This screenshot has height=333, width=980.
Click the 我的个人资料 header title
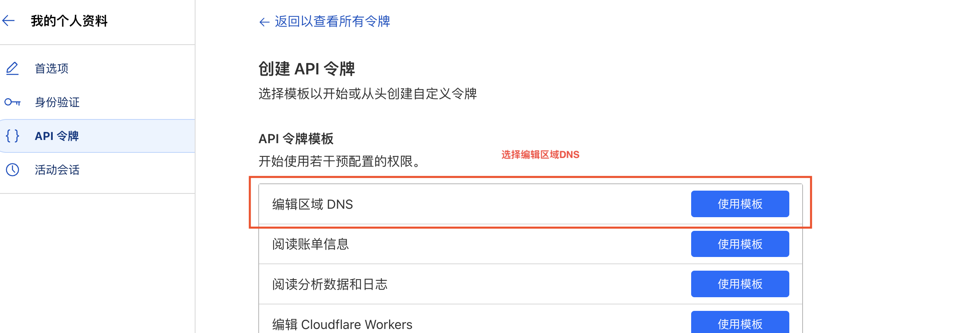pyautogui.click(x=69, y=21)
